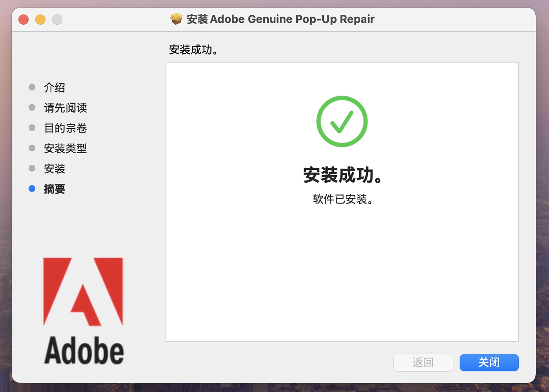Select the 请先阅读 step in the sidebar
The image size is (549, 392).
65,108
